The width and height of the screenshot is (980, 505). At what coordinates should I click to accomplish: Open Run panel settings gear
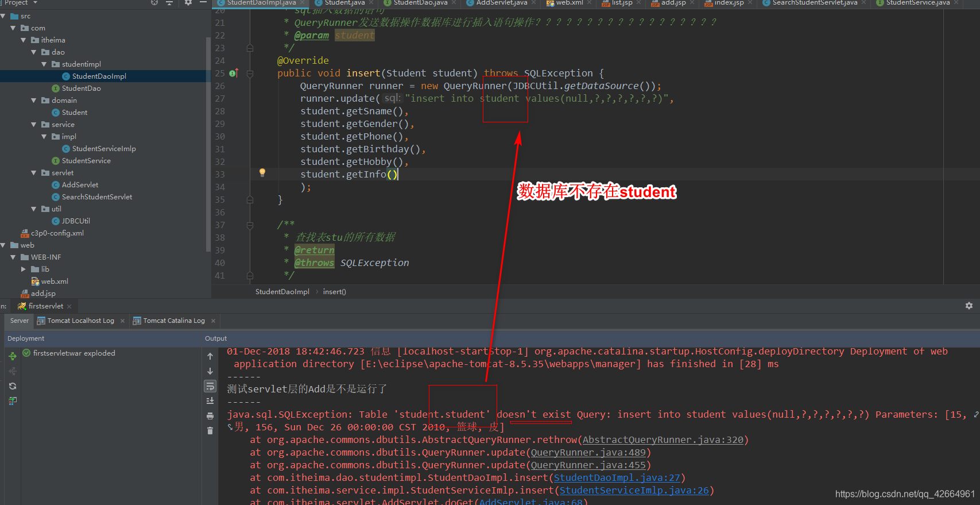[x=969, y=306]
